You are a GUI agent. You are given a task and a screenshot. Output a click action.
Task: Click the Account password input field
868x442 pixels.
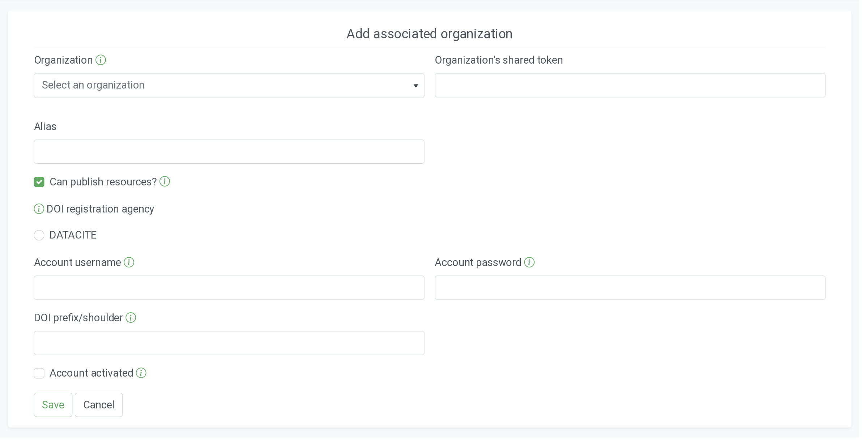pyautogui.click(x=630, y=288)
